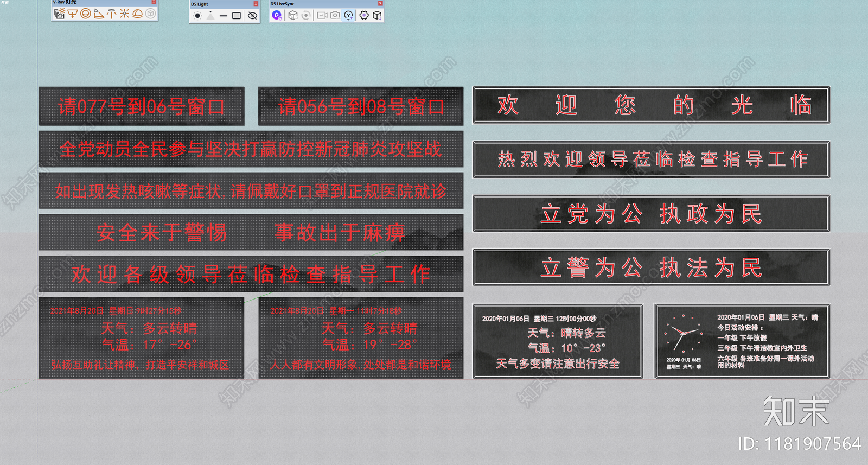Close the V-Ray lights toolbar
This screenshot has width=868, height=465.
coord(154,2)
